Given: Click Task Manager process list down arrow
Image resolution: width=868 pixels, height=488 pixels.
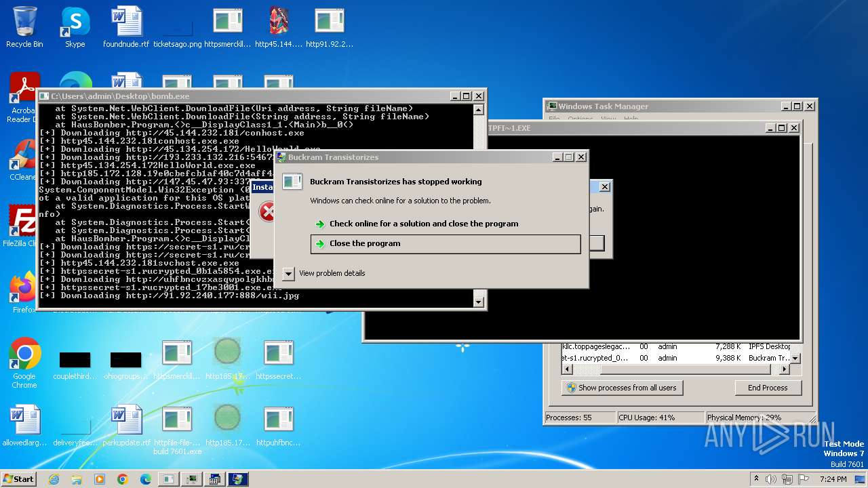Looking at the screenshot, I should pos(796,359).
